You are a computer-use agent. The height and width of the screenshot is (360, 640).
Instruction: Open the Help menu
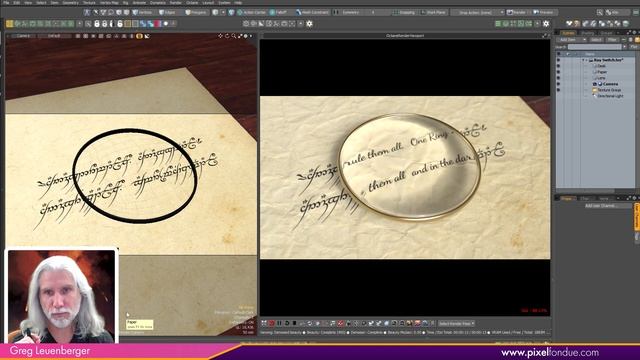point(238,2)
